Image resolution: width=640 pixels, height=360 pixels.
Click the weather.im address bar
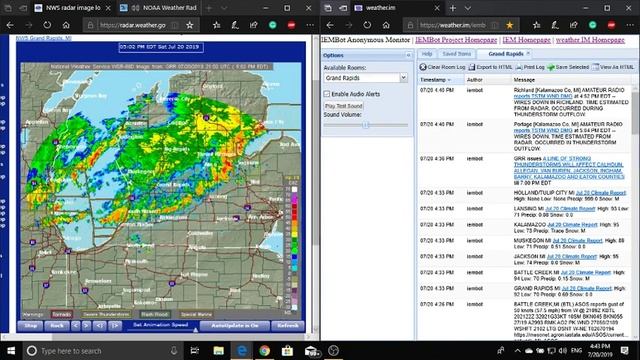pos(453,25)
